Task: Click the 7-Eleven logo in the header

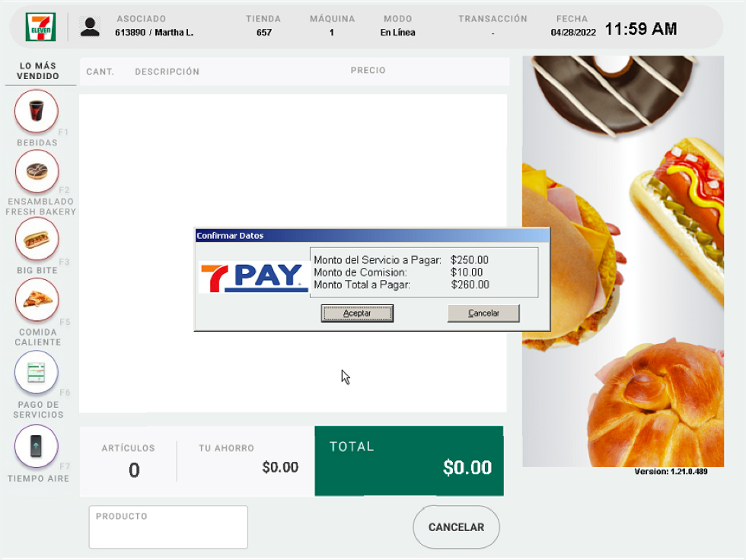Action: pyautogui.click(x=41, y=27)
